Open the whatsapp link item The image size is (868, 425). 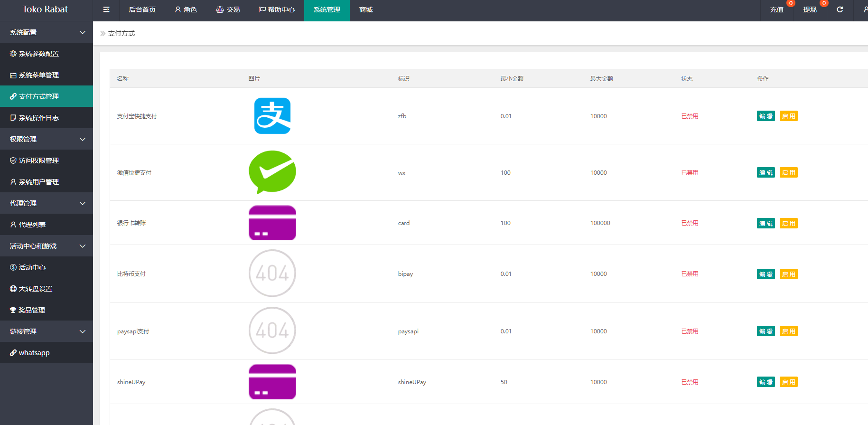(x=34, y=353)
